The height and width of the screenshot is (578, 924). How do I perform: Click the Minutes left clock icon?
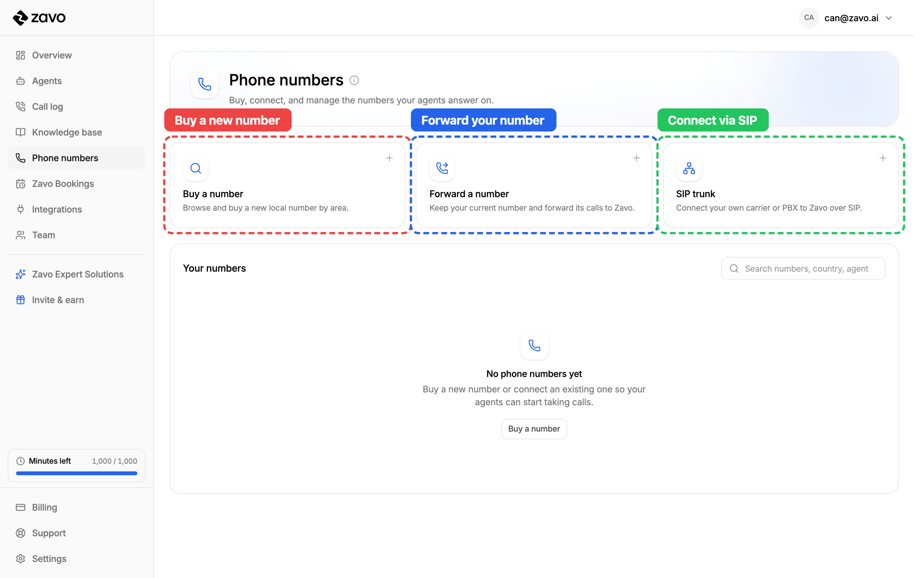coord(21,461)
